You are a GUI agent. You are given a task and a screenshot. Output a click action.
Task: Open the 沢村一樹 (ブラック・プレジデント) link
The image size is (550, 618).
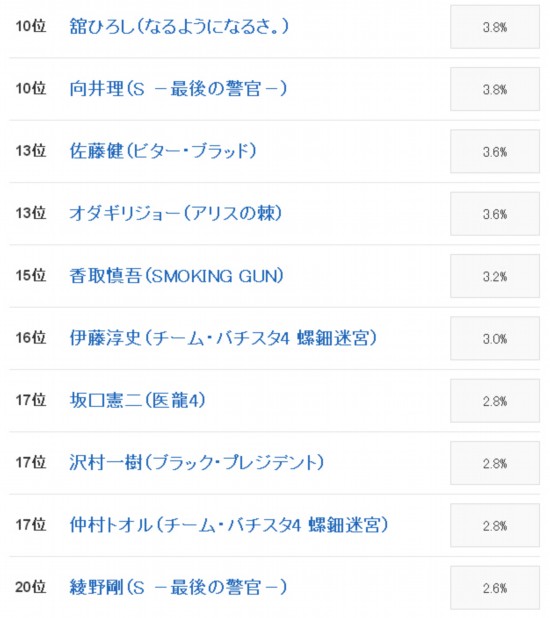point(197,463)
